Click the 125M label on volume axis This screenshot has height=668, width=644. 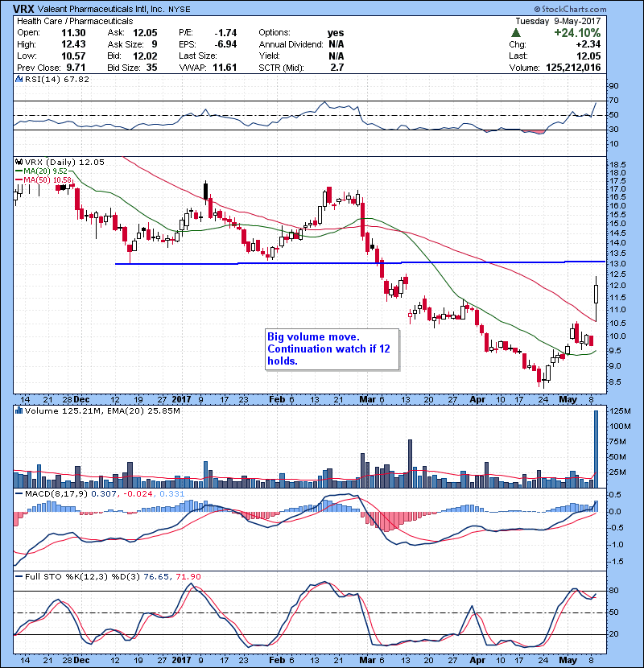coord(621,411)
